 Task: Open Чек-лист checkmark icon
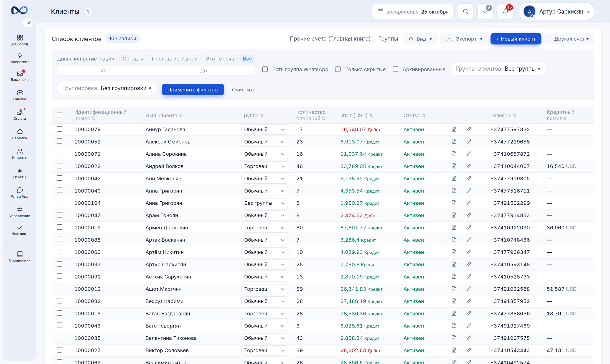pos(20,230)
